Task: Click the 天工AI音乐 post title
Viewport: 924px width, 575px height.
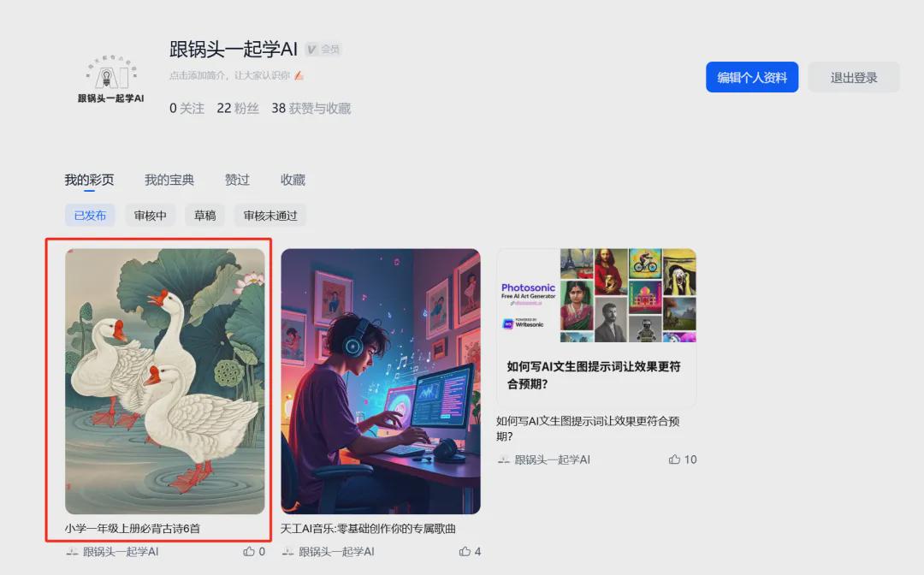Action: pos(368,529)
